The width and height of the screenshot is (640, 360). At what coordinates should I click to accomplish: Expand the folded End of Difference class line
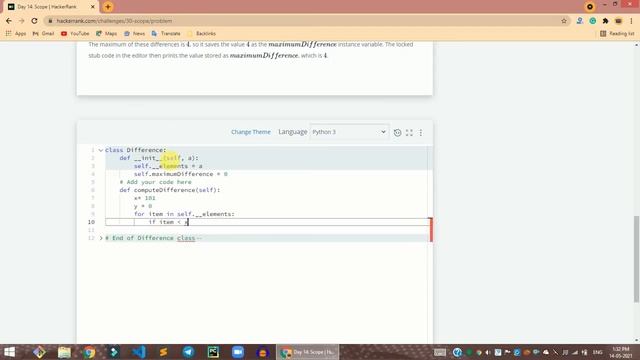[x=101, y=238]
